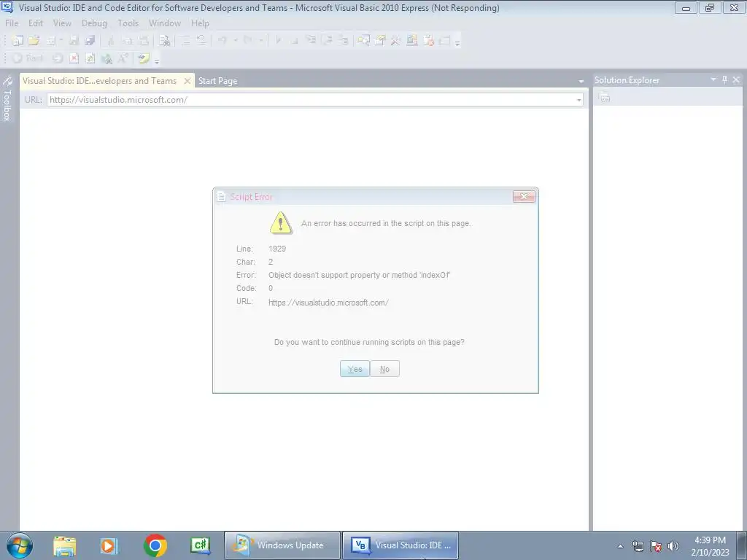
Task: Click the Save All toolbar icon
Action: (90, 41)
